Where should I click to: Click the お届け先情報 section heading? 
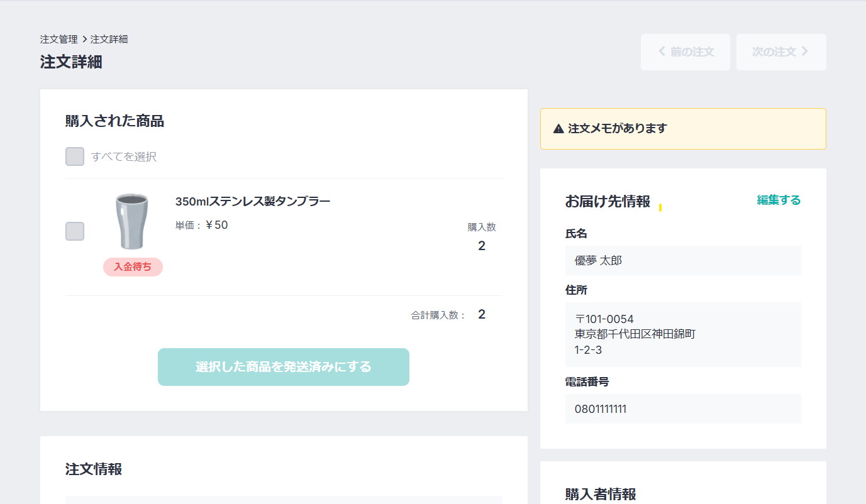(608, 202)
